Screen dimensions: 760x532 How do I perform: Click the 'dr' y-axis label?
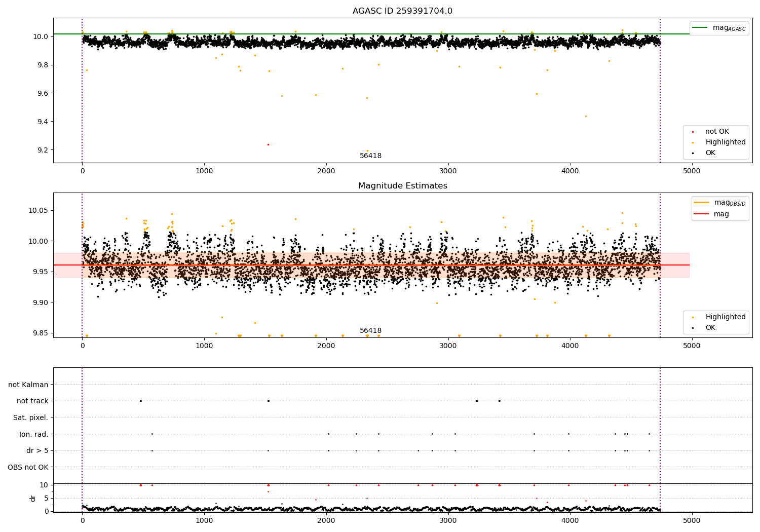click(33, 498)
